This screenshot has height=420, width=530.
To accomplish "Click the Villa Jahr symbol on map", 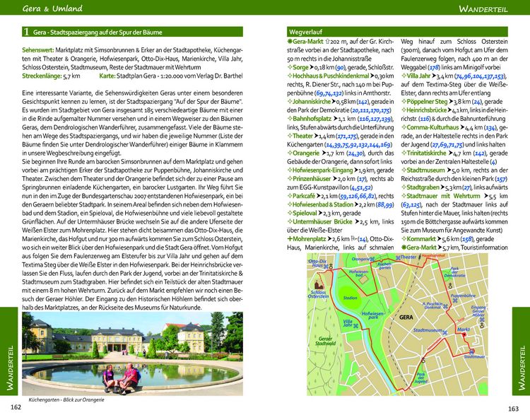I will point(355,326).
